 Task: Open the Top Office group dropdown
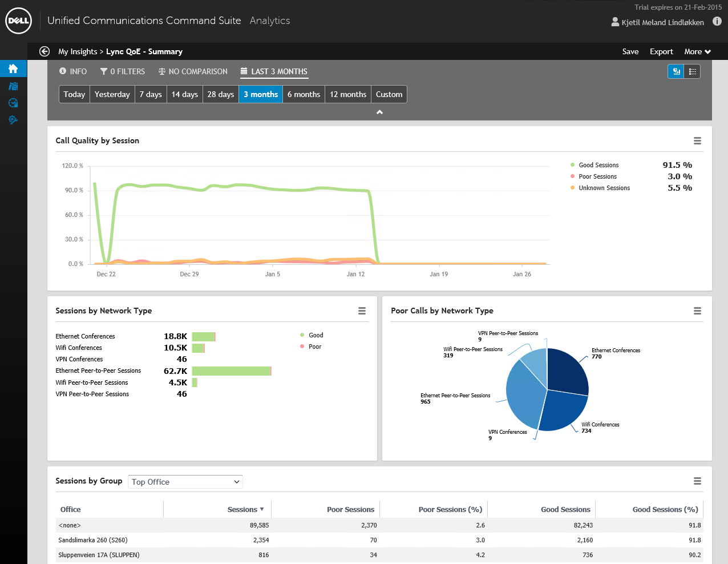185,482
